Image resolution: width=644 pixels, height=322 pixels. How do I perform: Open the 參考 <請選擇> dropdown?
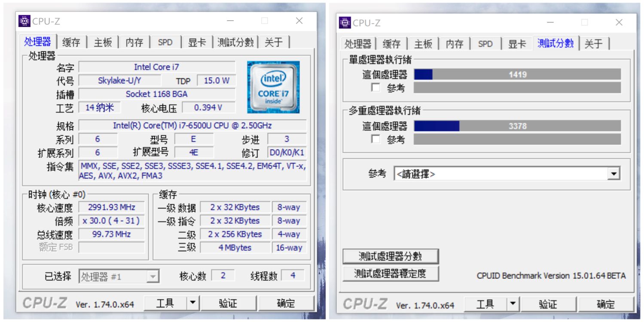[x=507, y=174]
